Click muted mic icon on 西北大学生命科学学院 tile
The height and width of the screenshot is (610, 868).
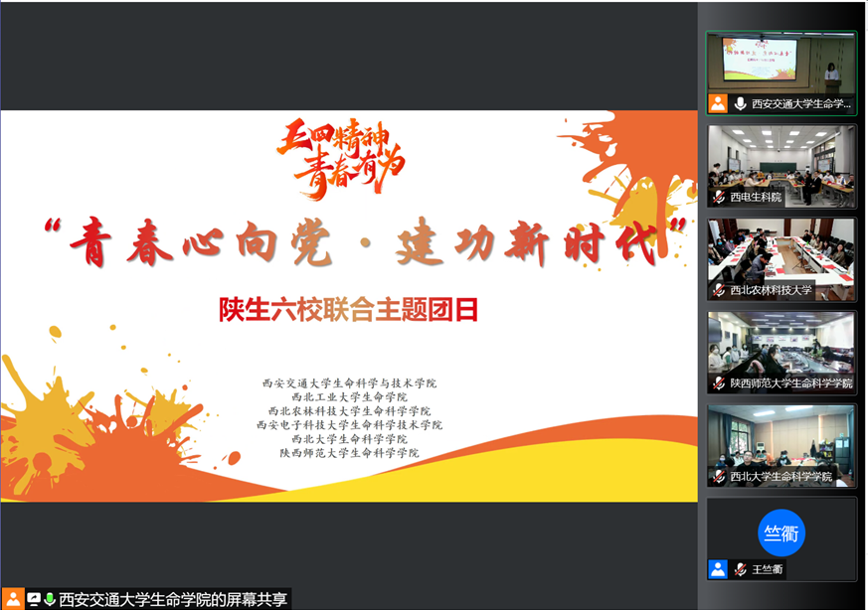pyautogui.click(x=718, y=477)
